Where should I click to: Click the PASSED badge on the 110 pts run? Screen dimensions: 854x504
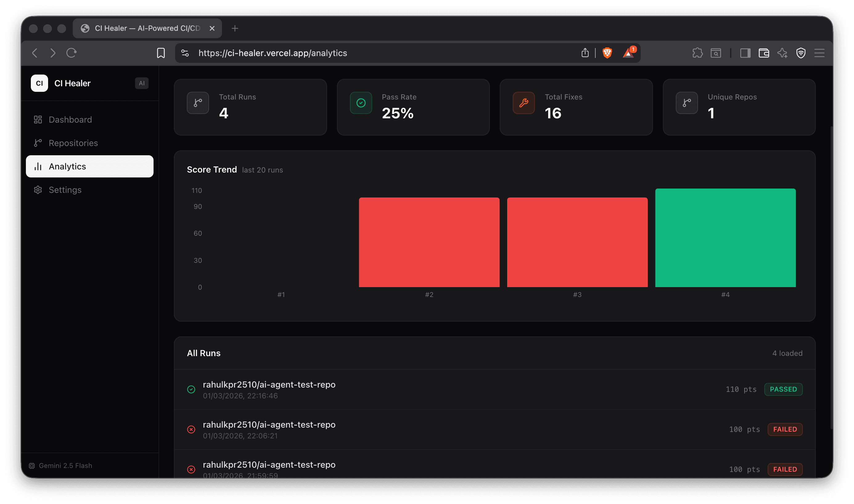tap(783, 389)
